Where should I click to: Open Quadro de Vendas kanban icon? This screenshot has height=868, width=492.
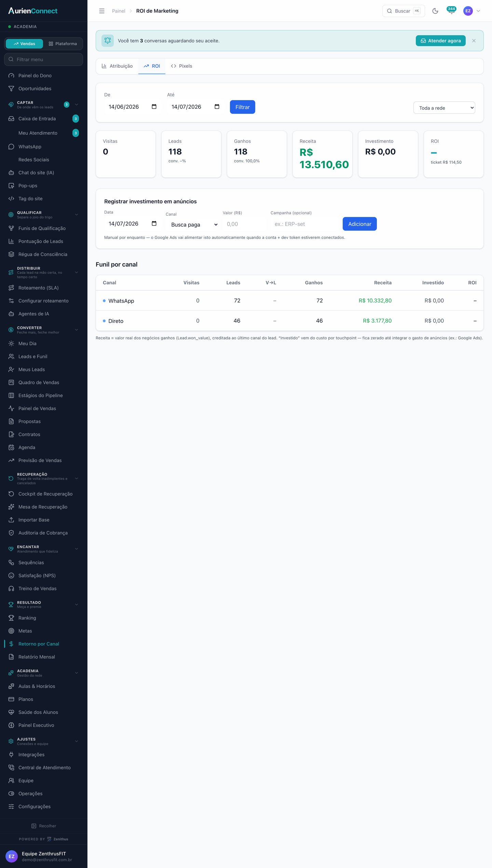pyautogui.click(x=11, y=382)
